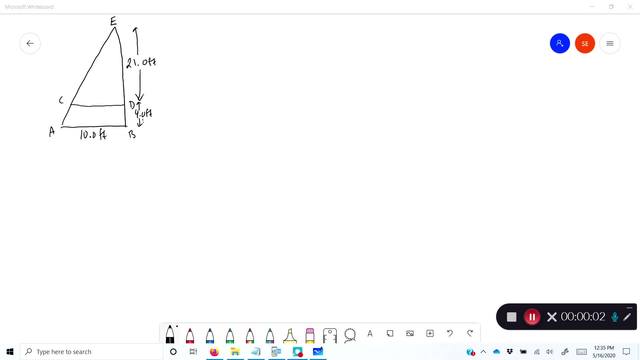Show hidden system tray icons
Viewport: 640px width, 360px height.
(483, 351)
